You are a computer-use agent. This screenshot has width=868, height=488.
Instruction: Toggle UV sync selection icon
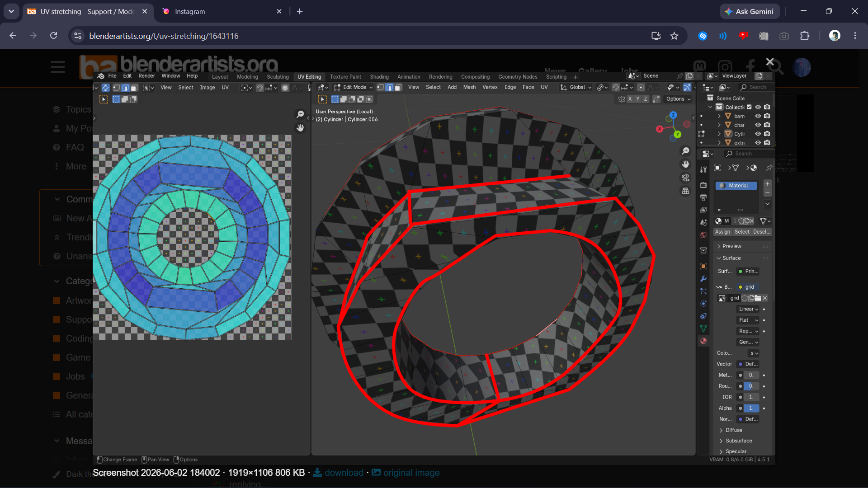(x=105, y=88)
